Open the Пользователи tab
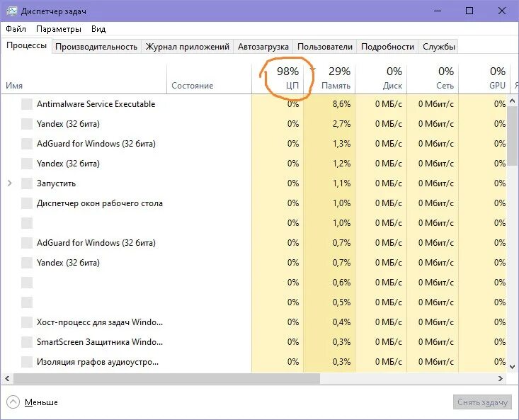This screenshot has height=420, width=519. tap(325, 47)
